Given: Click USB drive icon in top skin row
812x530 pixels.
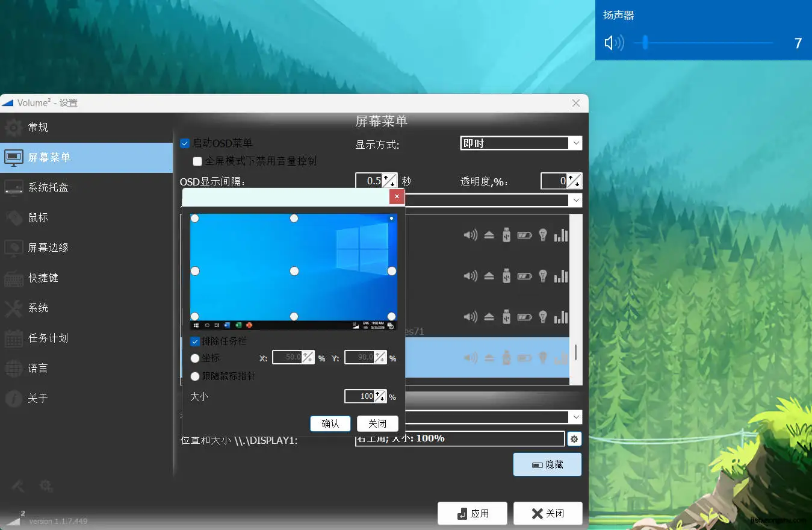Looking at the screenshot, I should [x=506, y=235].
